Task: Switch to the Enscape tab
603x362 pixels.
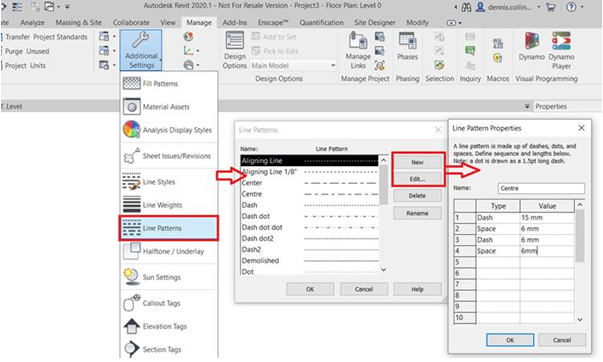Action: click(x=273, y=23)
